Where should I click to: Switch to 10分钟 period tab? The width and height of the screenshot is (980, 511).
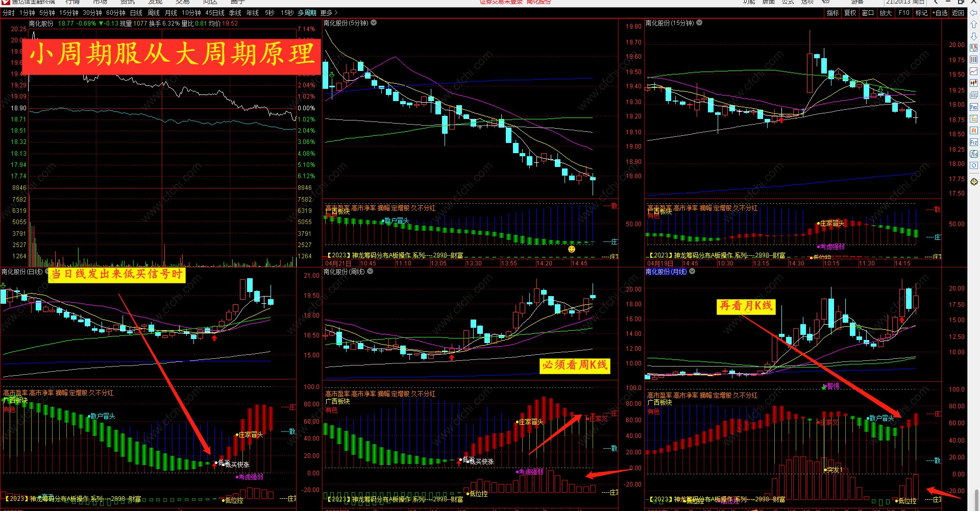(x=191, y=13)
